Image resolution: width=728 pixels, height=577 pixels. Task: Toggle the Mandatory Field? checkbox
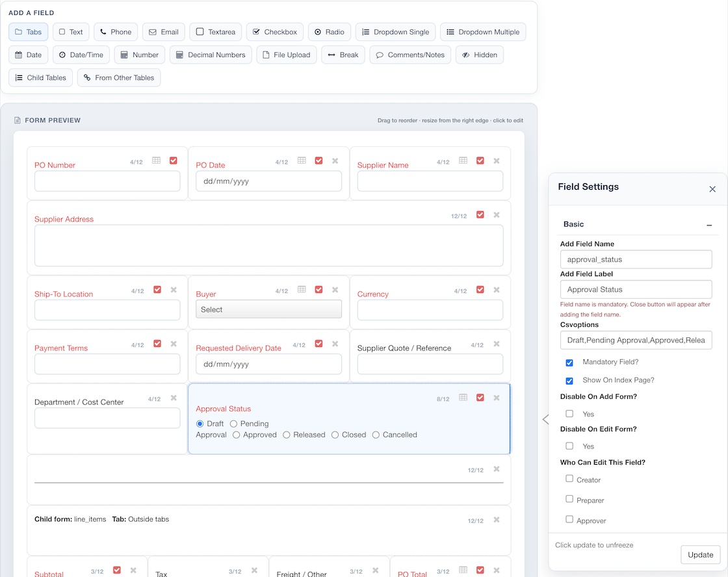(569, 363)
